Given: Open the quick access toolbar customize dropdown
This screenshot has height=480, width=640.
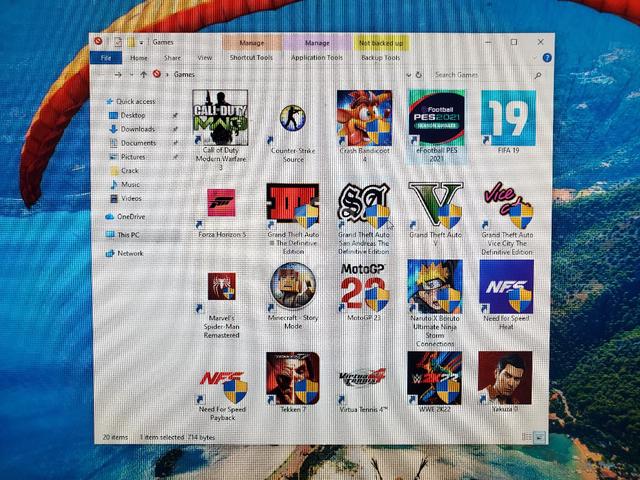Looking at the screenshot, I should tap(141, 42).
